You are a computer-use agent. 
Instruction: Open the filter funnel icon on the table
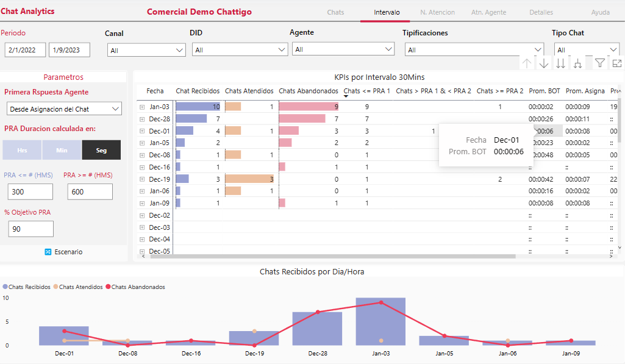click(600, 63)
